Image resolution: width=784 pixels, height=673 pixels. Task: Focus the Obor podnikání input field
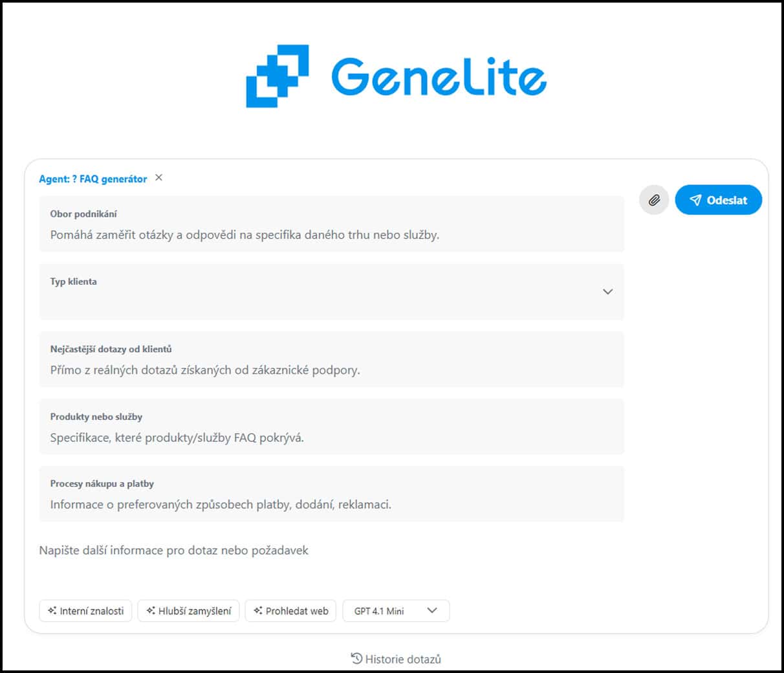(x=332, y=224)
